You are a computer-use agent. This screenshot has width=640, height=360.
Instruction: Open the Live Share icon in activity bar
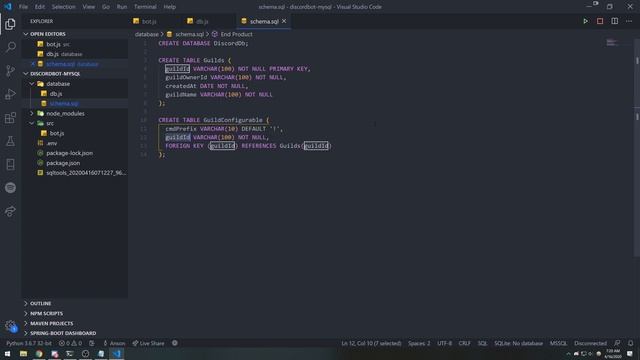[x=10, y=211]
